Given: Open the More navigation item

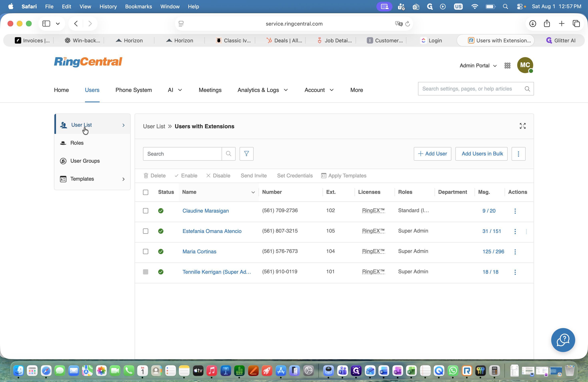Looking at the screenshot, I should pos(357,90).
